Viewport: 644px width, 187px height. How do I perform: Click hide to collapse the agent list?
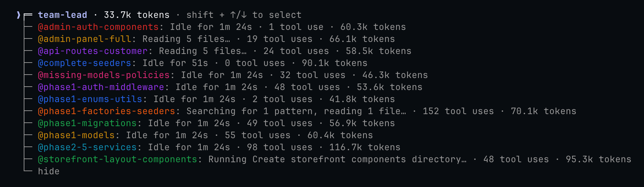coord(48,172)
